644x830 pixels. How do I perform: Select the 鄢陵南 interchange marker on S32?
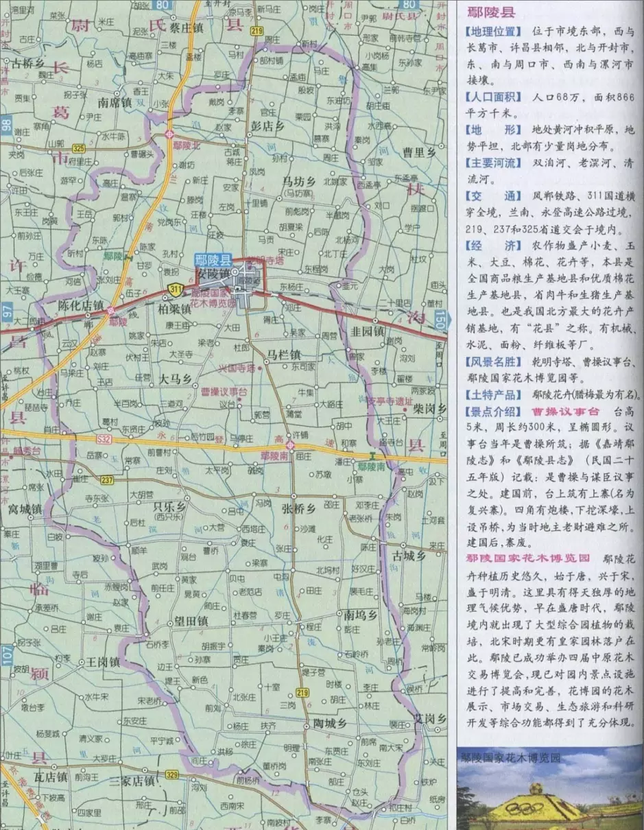pyautogui.click(x=291, y=445)
